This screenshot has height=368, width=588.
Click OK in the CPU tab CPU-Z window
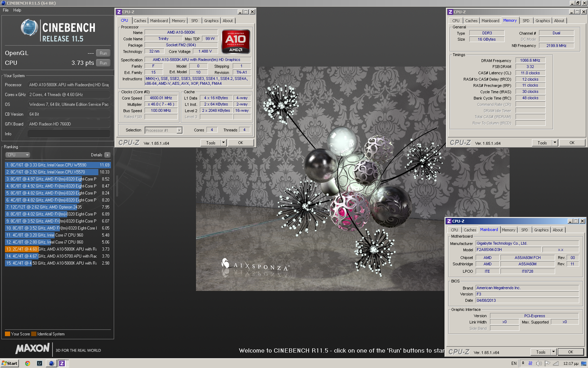pos(240,143)
